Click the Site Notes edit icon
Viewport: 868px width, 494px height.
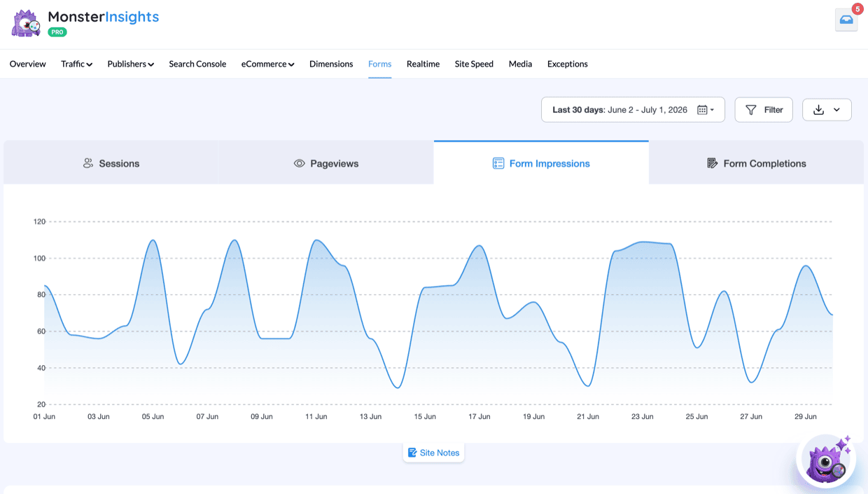click(412, 453)
